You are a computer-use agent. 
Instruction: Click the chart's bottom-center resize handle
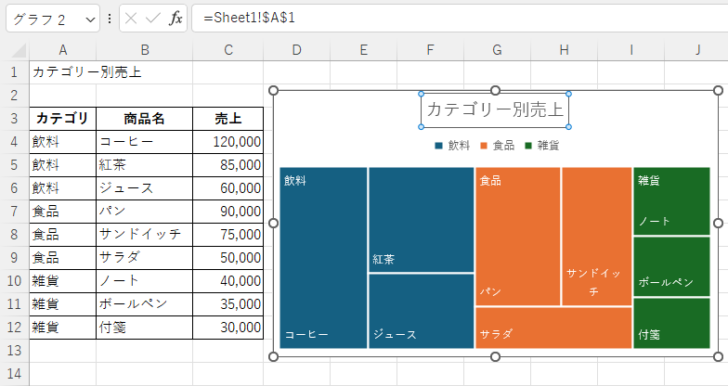[x=495, y=357]
